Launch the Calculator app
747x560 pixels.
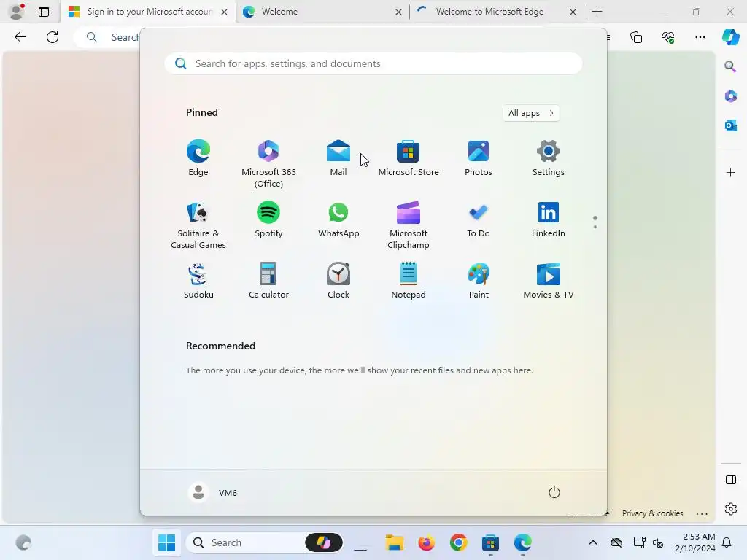268,281
